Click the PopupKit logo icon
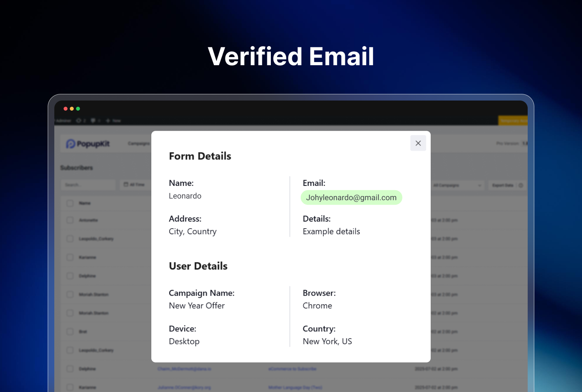 (72, 144)
